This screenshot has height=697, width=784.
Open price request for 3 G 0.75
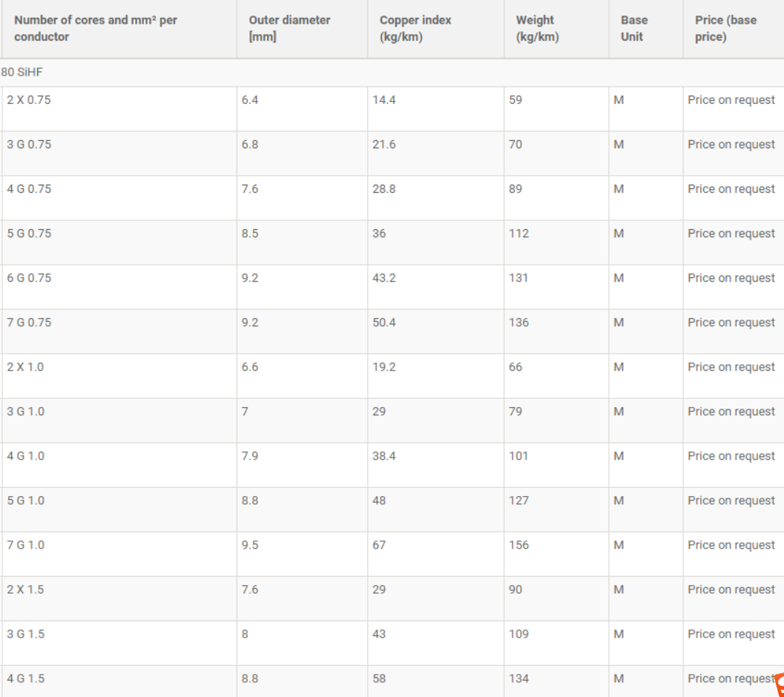point(731,145)
